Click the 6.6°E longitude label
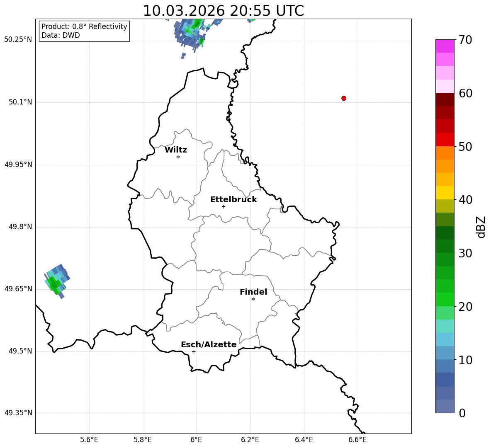Viewport: 491px width, 448px height. [357, 440]
